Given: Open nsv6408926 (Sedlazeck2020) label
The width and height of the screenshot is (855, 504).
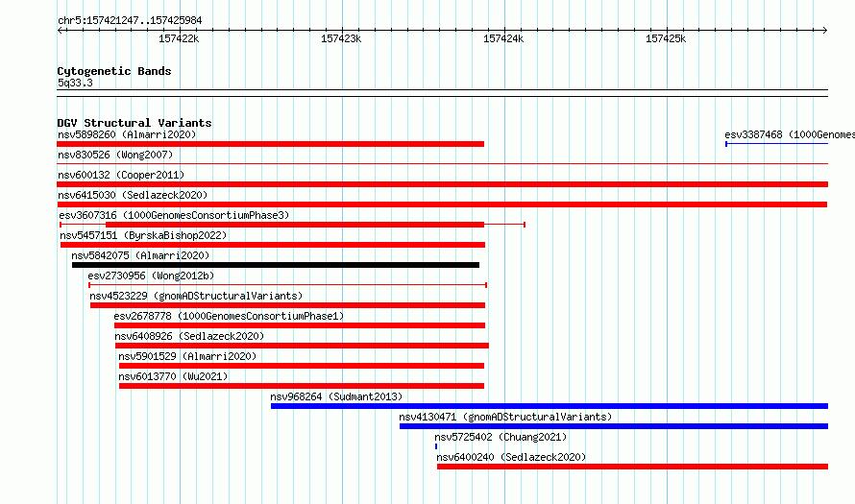Looking at the screenshot, I should pos(189,336).
